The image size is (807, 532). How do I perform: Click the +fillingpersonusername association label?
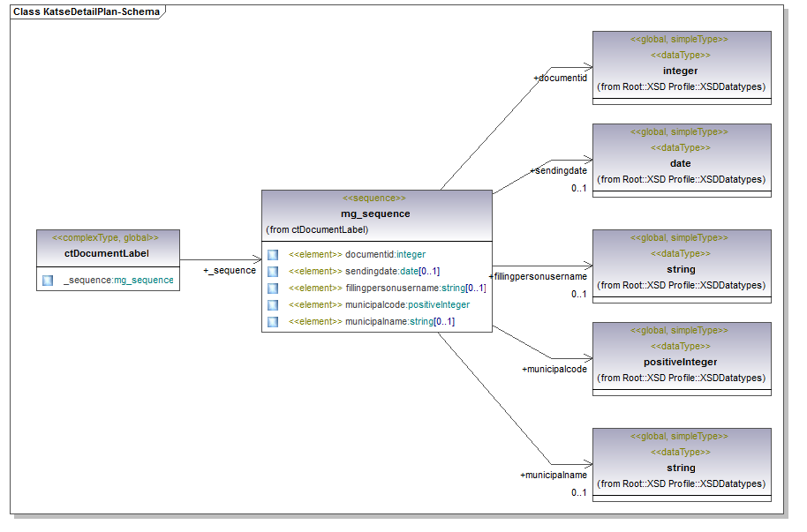pyautogui.click(x=538, y=277)
